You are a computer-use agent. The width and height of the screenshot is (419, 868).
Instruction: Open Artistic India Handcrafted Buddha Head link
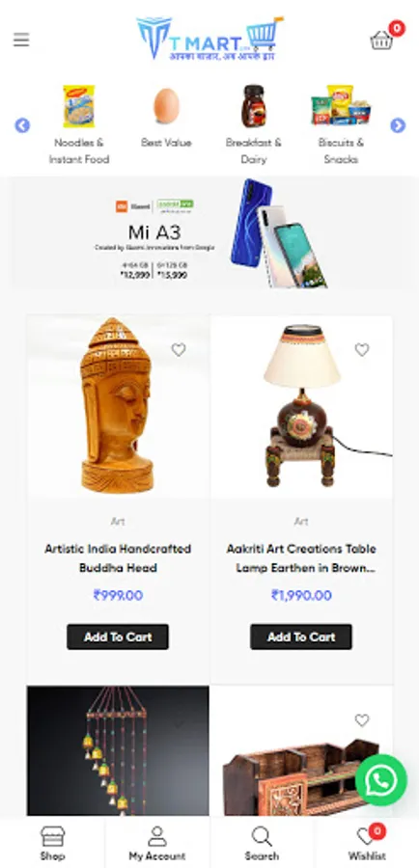118,558
